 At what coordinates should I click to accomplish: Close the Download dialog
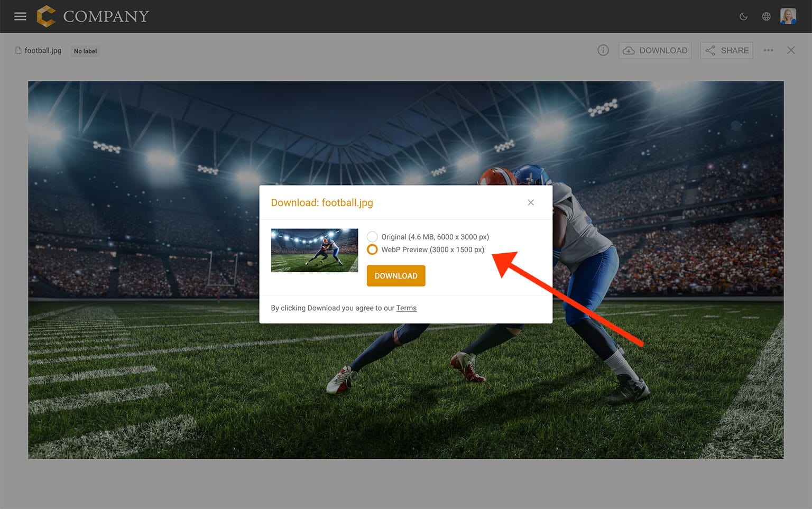coord(531,202)
